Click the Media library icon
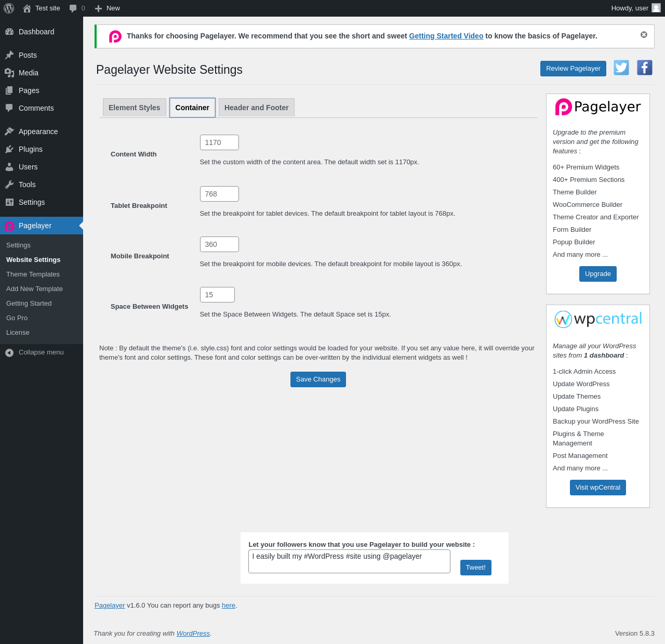This screenshot has width=665, height=644. [x=9, y=73]
